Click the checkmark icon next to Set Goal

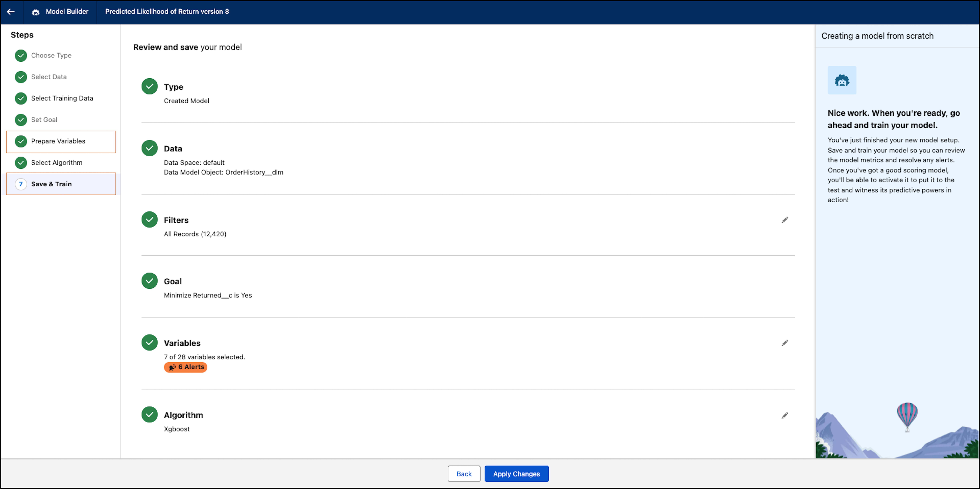(x=21, y=120)
